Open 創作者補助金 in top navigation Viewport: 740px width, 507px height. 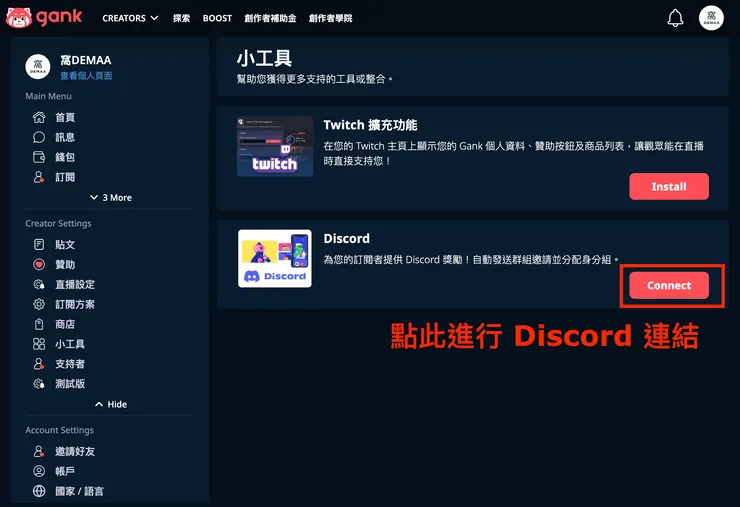pos(270,18)
